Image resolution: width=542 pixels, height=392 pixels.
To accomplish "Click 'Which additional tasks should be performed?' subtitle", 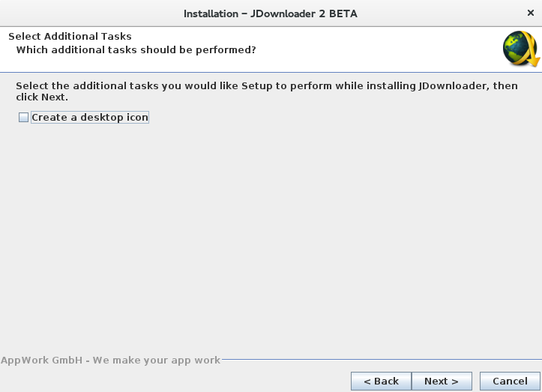I will pos(136,49).
